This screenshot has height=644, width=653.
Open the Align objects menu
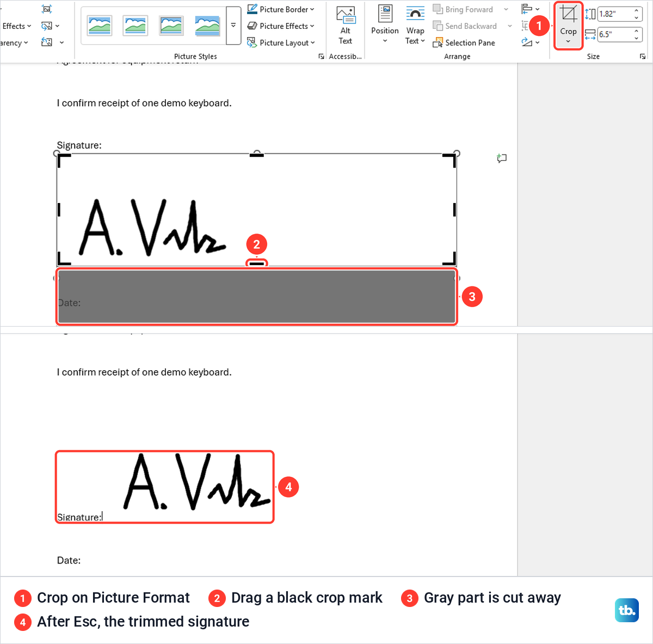[530, 9]
